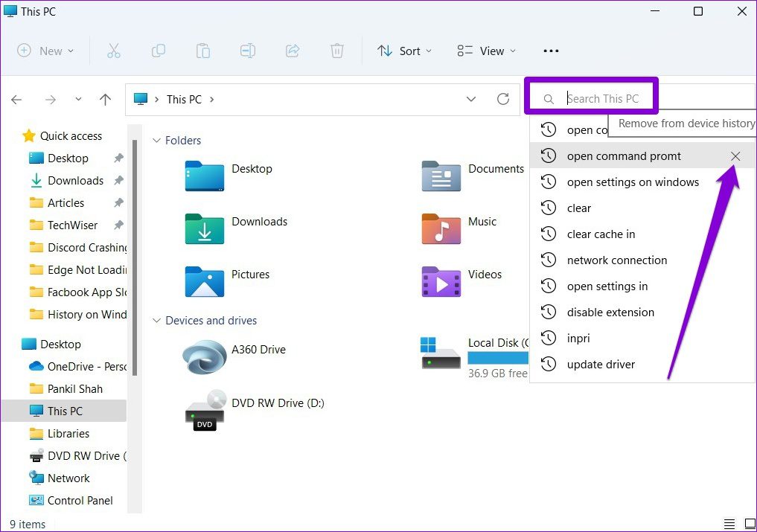Open the View options dropdown
Viewport: 757px width, 532px height.
pyautogui.click(x=487, y=51)
